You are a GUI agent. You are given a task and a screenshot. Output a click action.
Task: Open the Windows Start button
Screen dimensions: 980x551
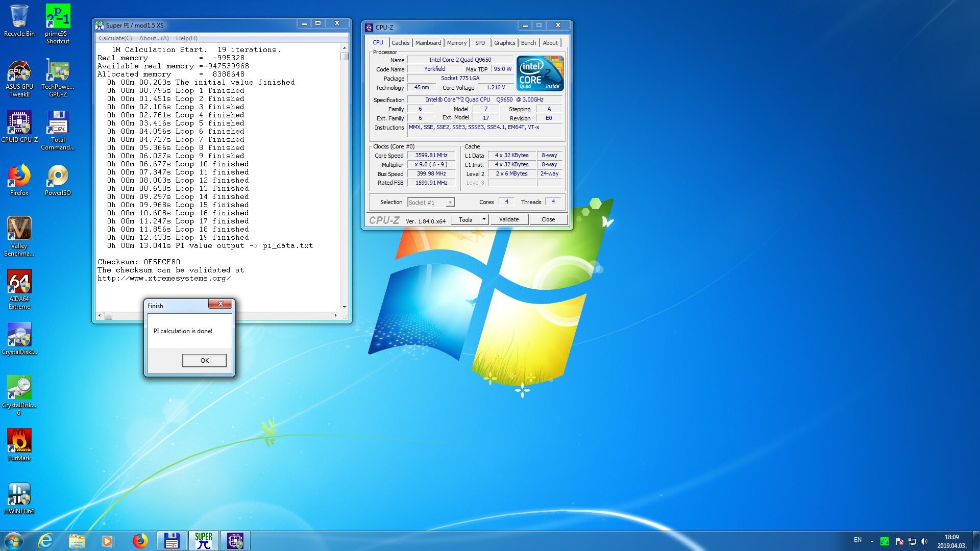(x=14, y=541)
